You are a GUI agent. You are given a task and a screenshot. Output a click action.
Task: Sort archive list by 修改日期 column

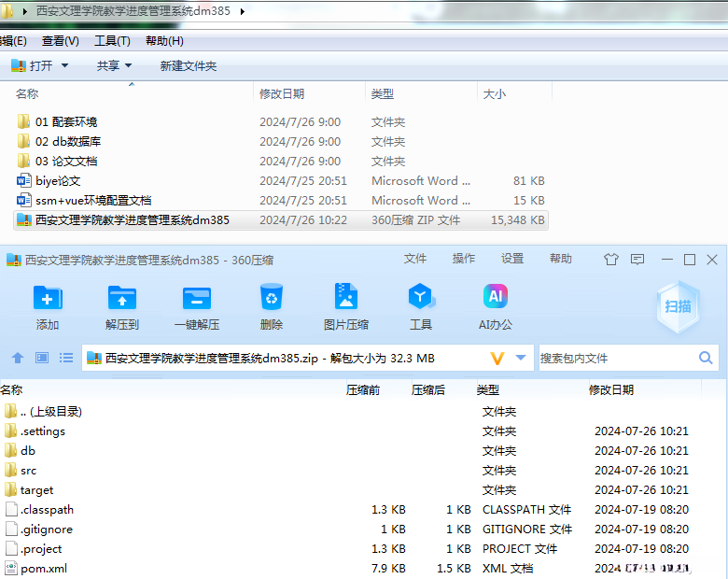(x=611, y=389)
